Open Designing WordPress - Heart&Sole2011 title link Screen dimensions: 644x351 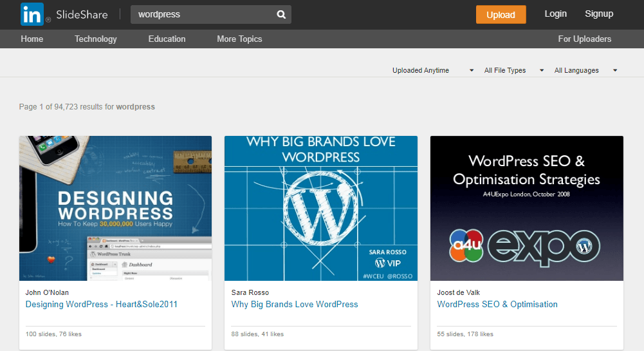coord(102,305)
